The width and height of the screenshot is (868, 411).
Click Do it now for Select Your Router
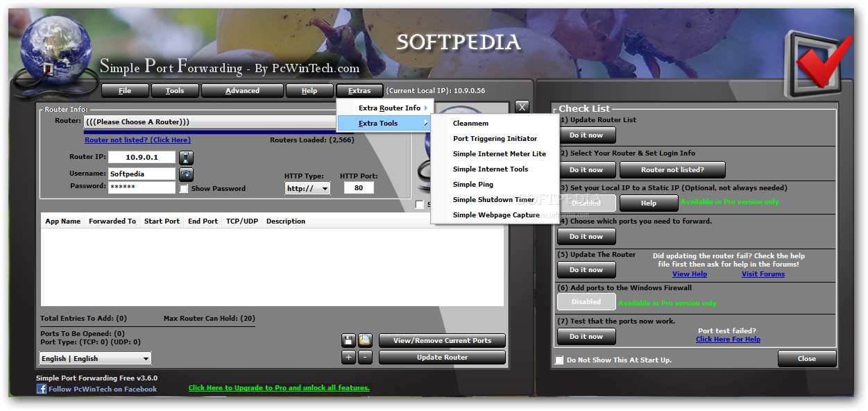(586, 170)
